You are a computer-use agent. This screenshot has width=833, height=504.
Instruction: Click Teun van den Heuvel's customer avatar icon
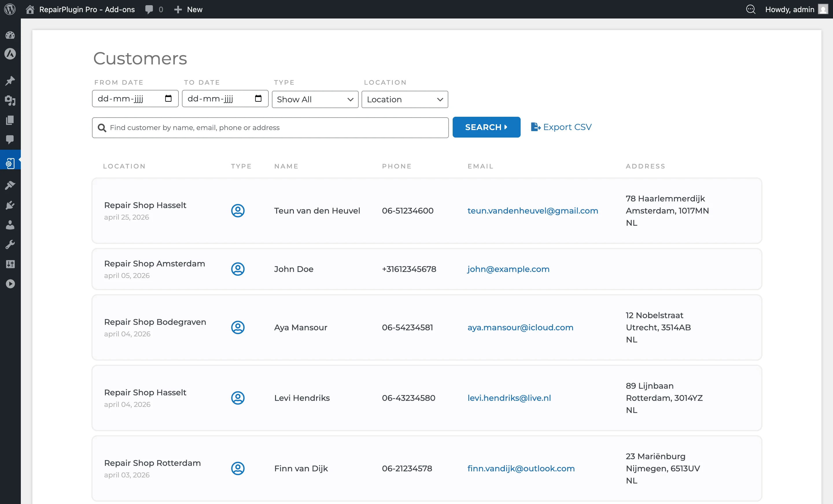(x=238, y=210)
